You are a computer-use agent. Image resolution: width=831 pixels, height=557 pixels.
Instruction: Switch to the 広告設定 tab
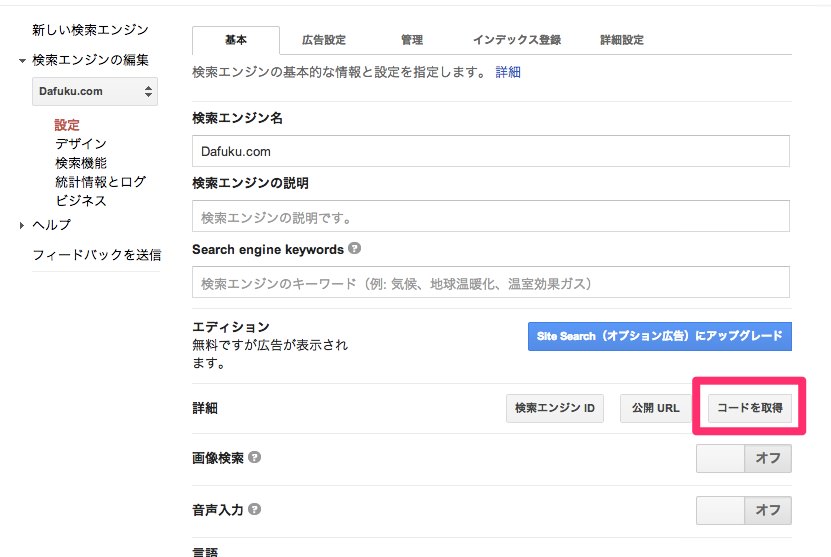tap(323, 40)
